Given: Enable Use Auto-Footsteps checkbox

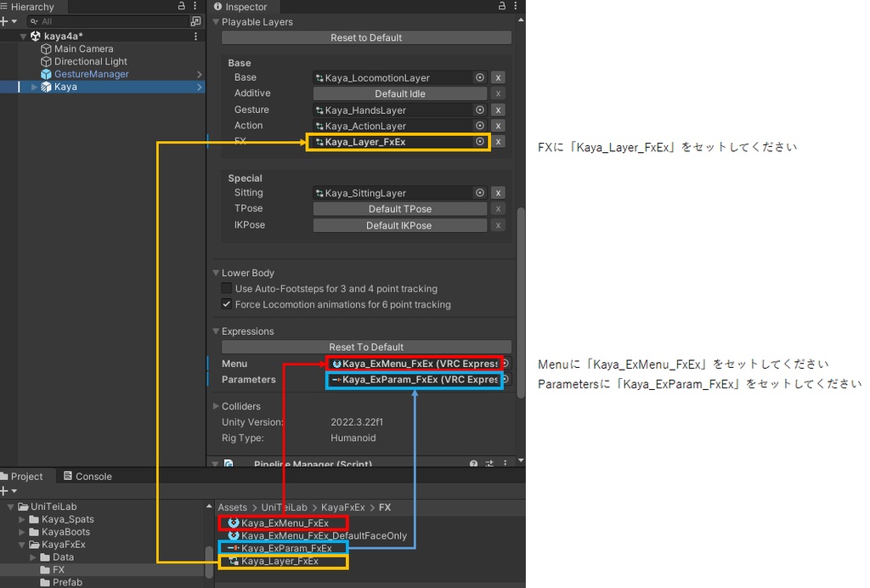Looking at the screenshot, I should click(x=226, y=288).
